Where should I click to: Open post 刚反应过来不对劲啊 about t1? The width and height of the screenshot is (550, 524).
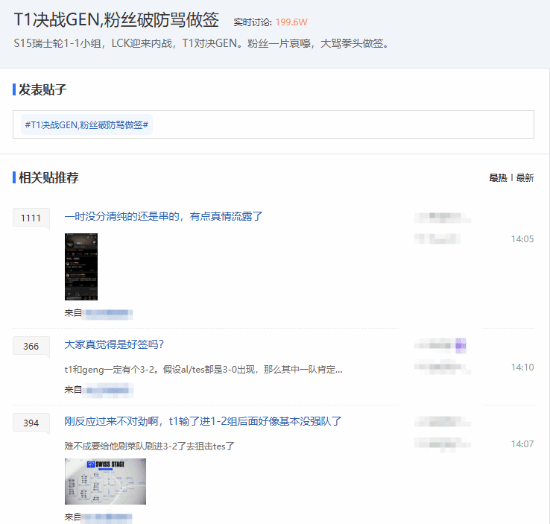pos(203,421)
